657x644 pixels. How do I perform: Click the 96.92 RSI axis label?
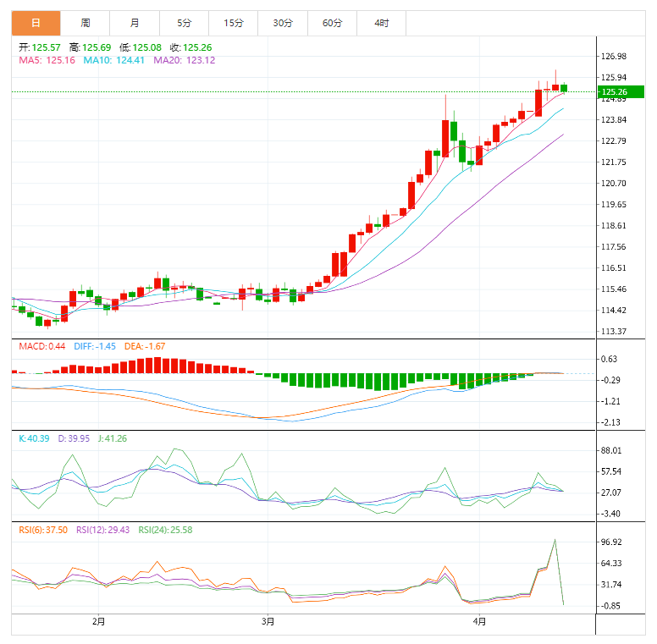(x=611, y=542)
